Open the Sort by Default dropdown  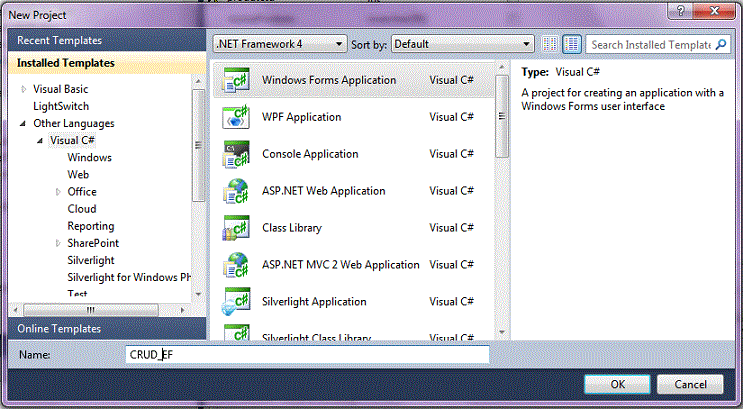pos(462,44)
